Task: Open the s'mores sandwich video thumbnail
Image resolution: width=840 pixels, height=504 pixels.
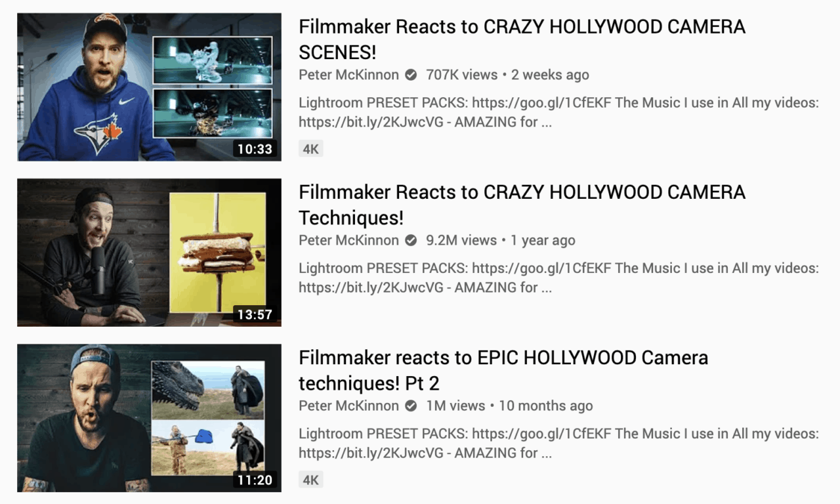Action: (x=149, y=252)
